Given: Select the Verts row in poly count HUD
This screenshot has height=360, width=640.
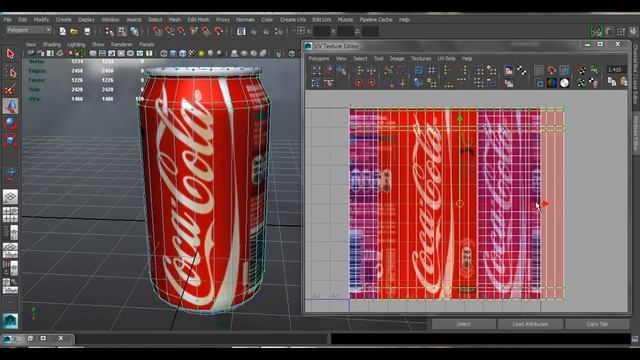Looking at the screenshot, I should tap(86, 62).
